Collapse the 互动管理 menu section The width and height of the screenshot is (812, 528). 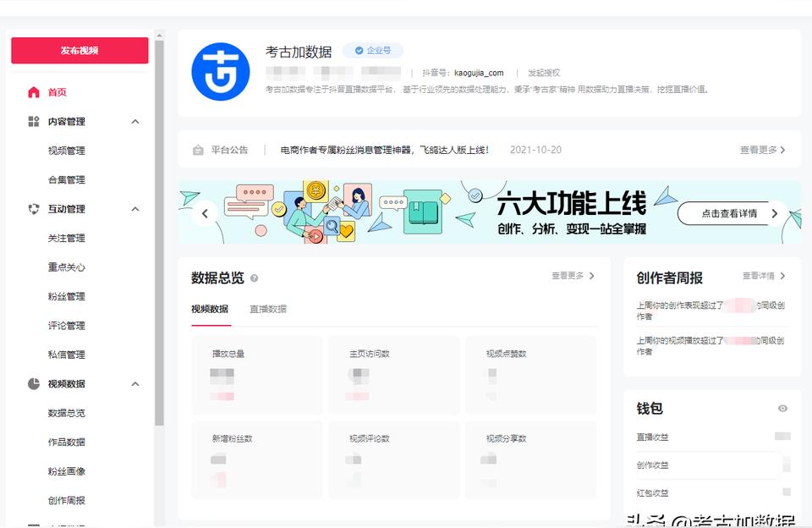[135, 209]
